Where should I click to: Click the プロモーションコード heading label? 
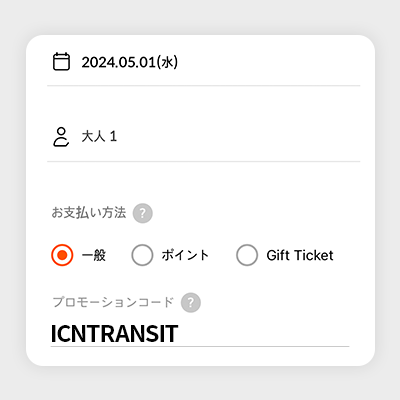(x=113, y=302)
